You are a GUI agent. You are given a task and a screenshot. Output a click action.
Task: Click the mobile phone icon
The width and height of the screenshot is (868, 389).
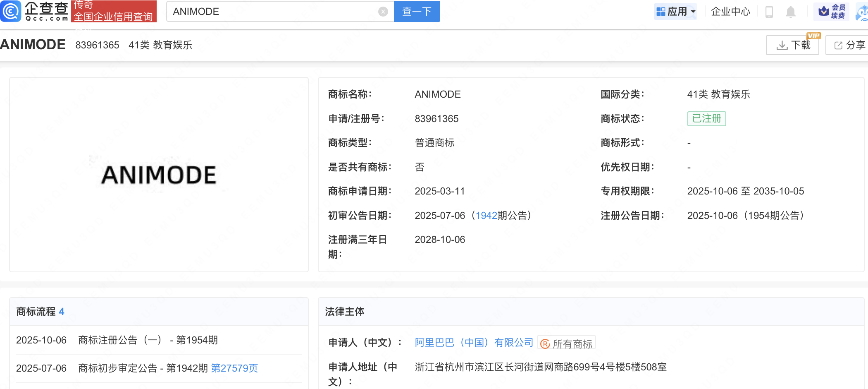769,12
